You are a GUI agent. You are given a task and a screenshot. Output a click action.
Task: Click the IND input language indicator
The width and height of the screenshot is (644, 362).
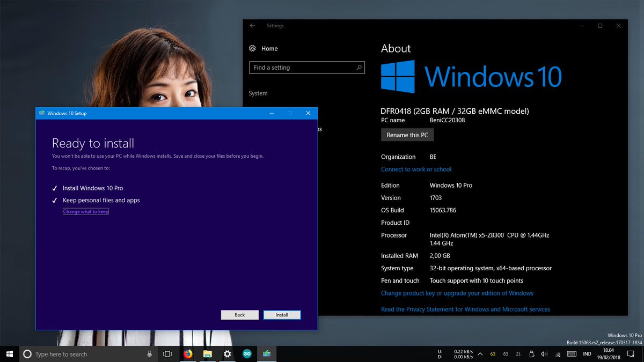click(588, 354)
